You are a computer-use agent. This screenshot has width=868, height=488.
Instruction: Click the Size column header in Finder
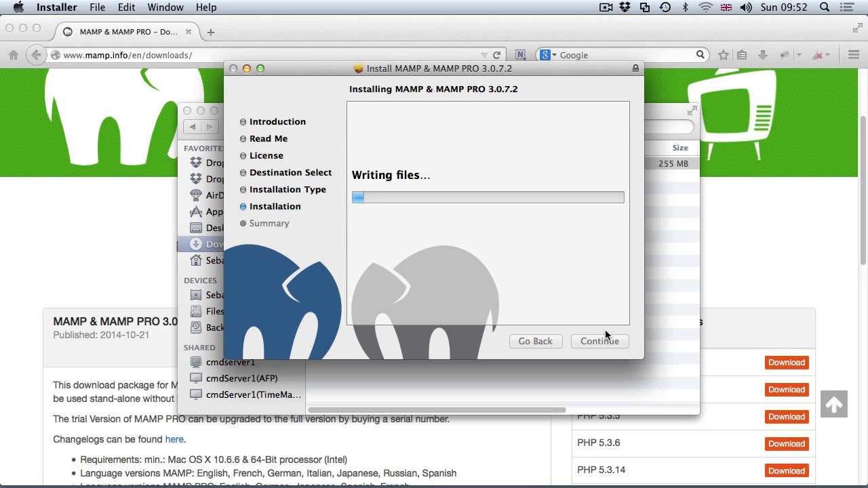pos(679,148)
